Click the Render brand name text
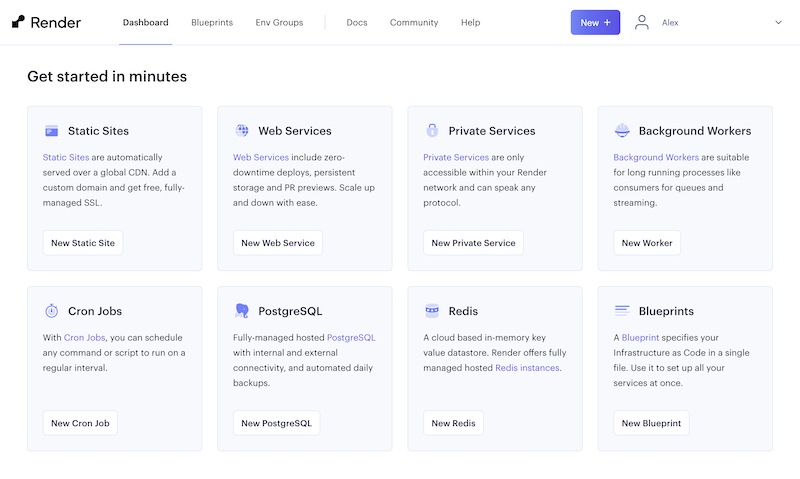Image resolution: width=800 pixels, height=479 pixels. pyautogui.click(x=56, y=22)
